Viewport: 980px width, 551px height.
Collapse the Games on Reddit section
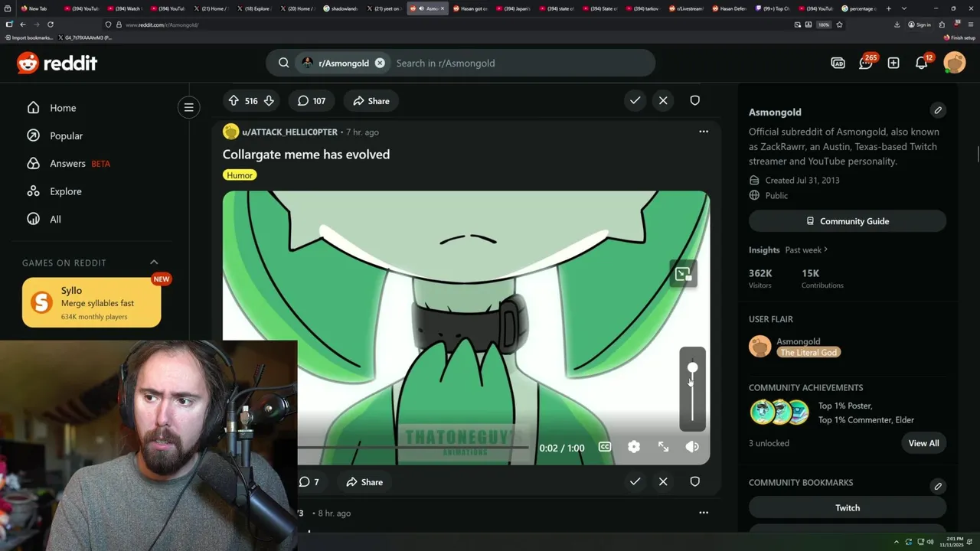154,262
